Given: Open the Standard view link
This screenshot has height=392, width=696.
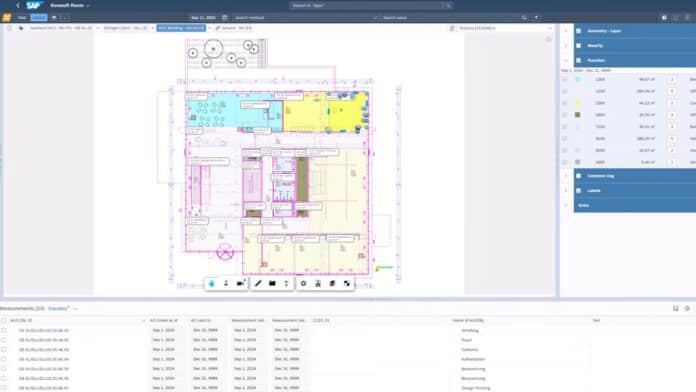Looking at the screenshot, I should click(x=58, y=309).
